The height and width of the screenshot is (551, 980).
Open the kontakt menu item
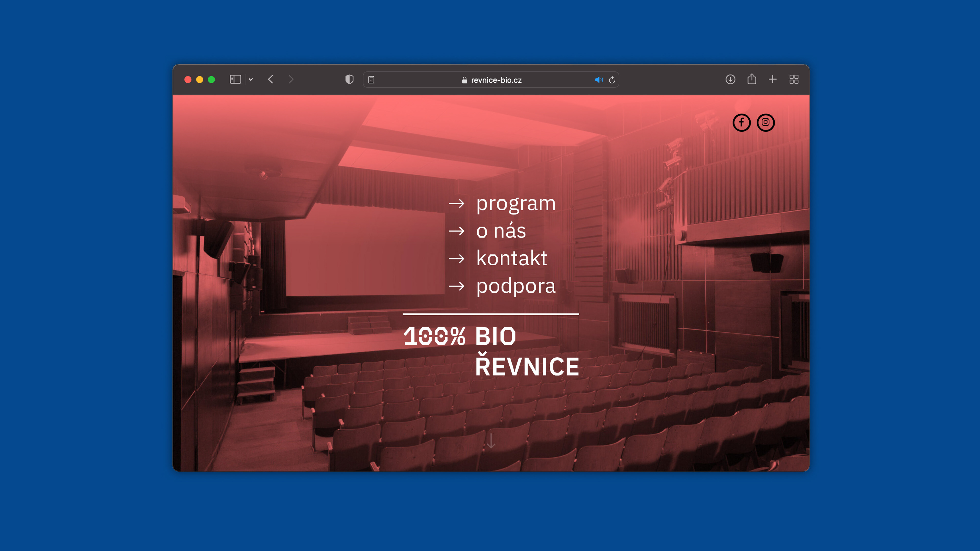tap(511, 258)
